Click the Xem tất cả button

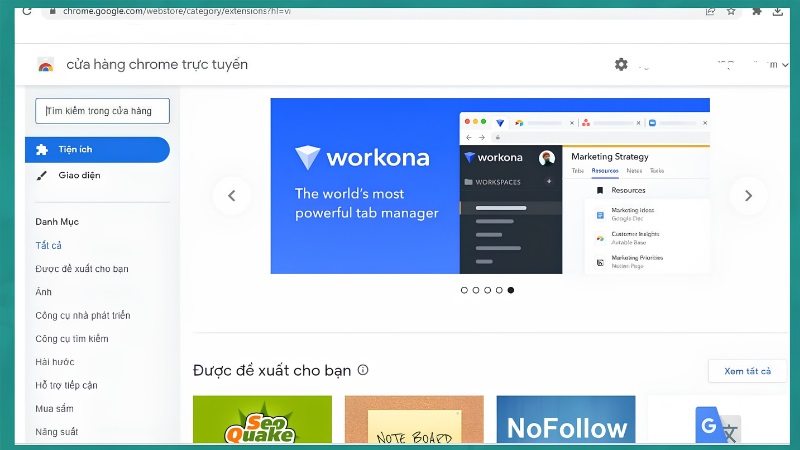click(747, 371)
